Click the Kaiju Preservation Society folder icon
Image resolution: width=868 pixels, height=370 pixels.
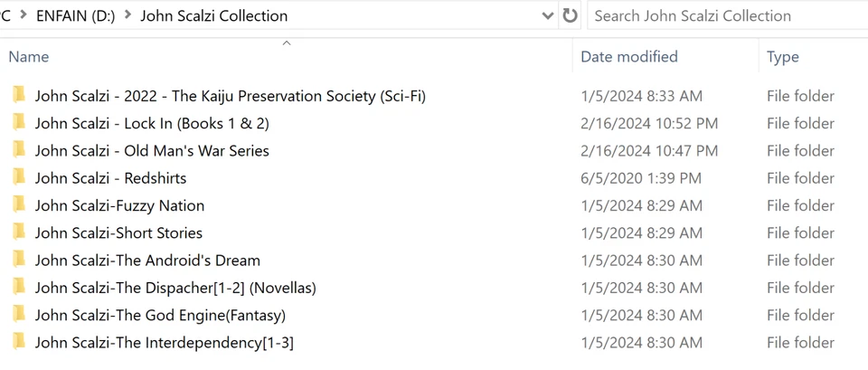click(19, 96)
